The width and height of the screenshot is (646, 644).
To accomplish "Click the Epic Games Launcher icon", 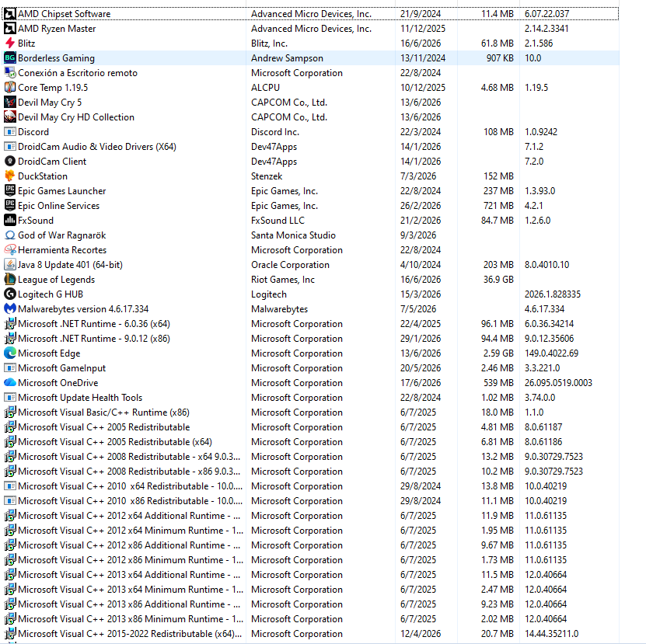I will coord(10,191).
